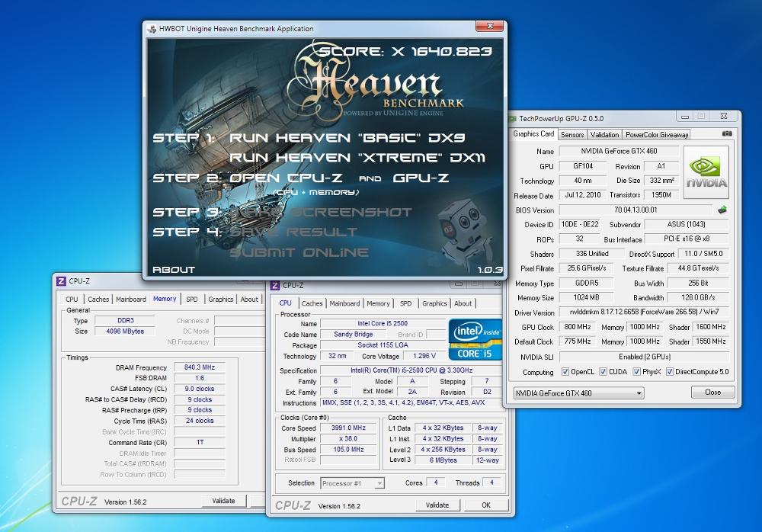Image resolution: width=762 pixels, height=532 pixels.
Task: Click Take Screenshot in Step 3
Action: coord(320,213)
